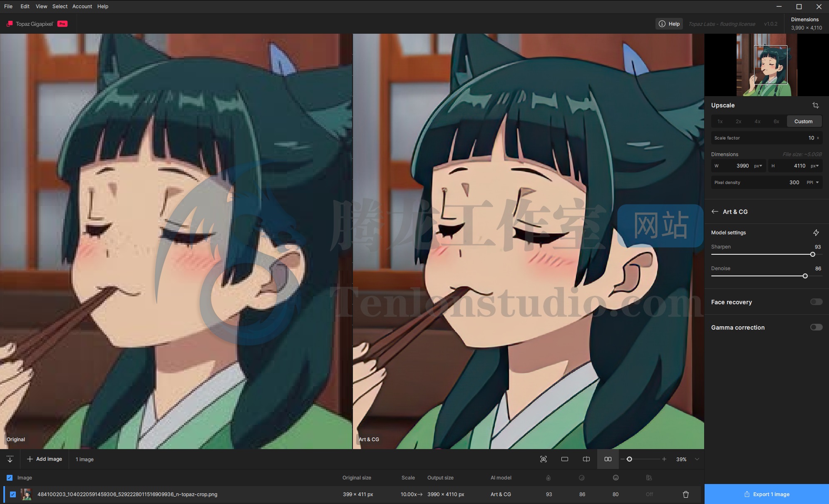Select side-by-side comparison view
829x504 pixels.
click(x=608, y=459)
